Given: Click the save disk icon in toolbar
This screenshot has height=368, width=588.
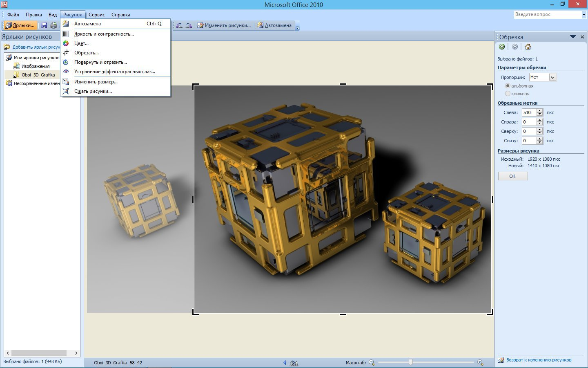Looking at the screenshot, I should click(44, 25).
